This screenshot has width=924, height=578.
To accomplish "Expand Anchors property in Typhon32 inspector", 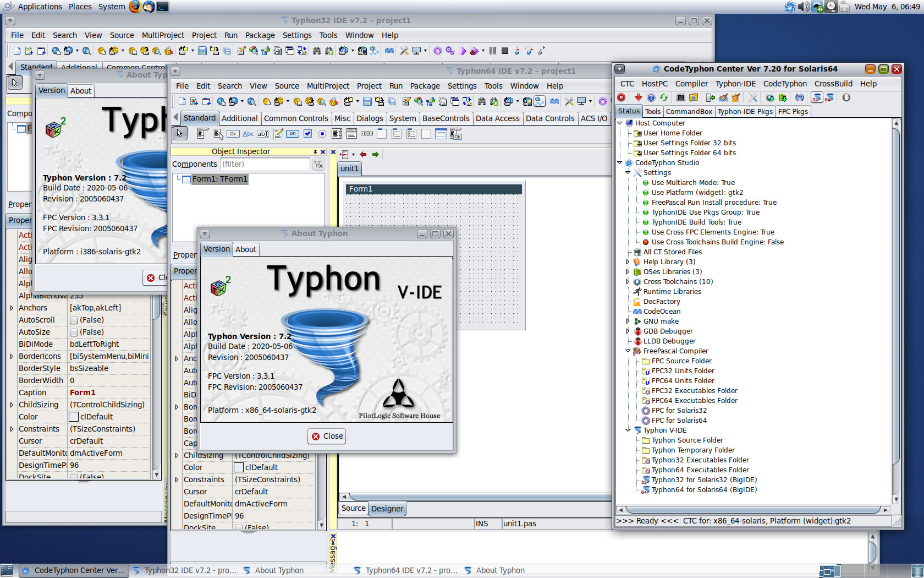I will (12, 308).
